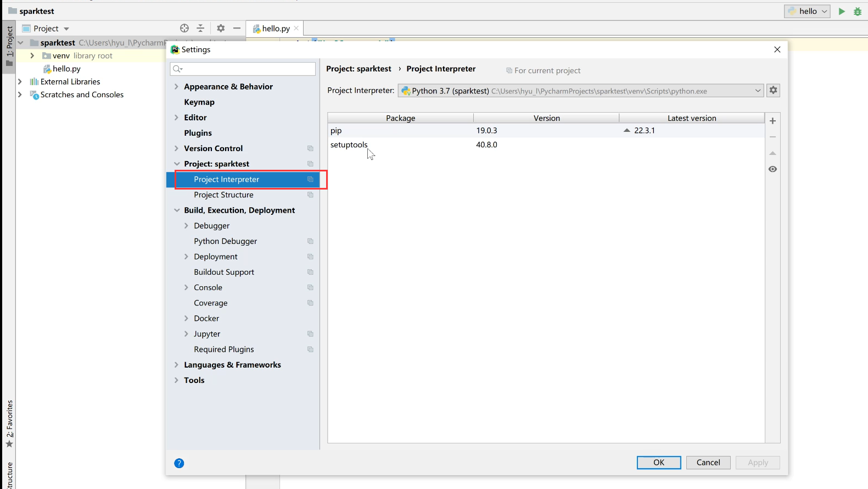
Task: Open the hello run configuration dropdown
Action: pos(807,11)
